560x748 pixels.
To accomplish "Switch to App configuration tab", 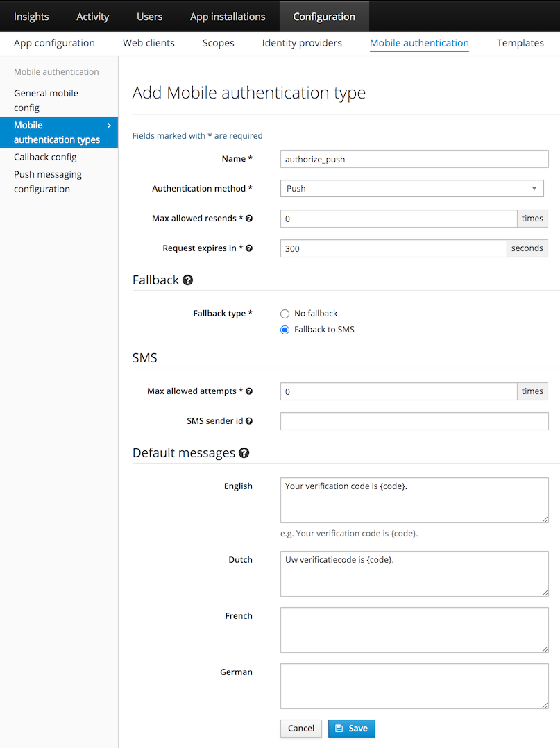I will coord(54,43).
